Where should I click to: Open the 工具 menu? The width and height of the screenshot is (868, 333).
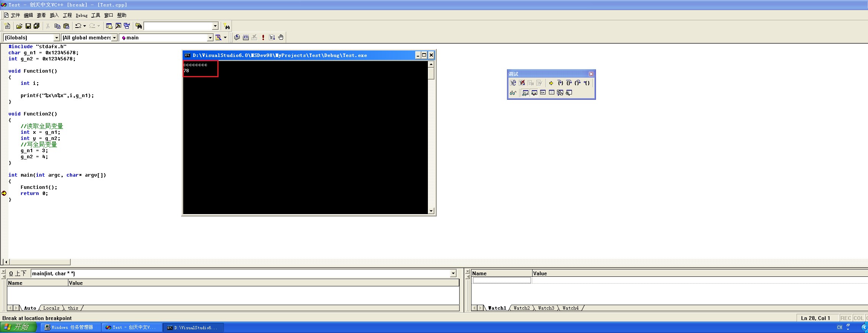[96, 15]
